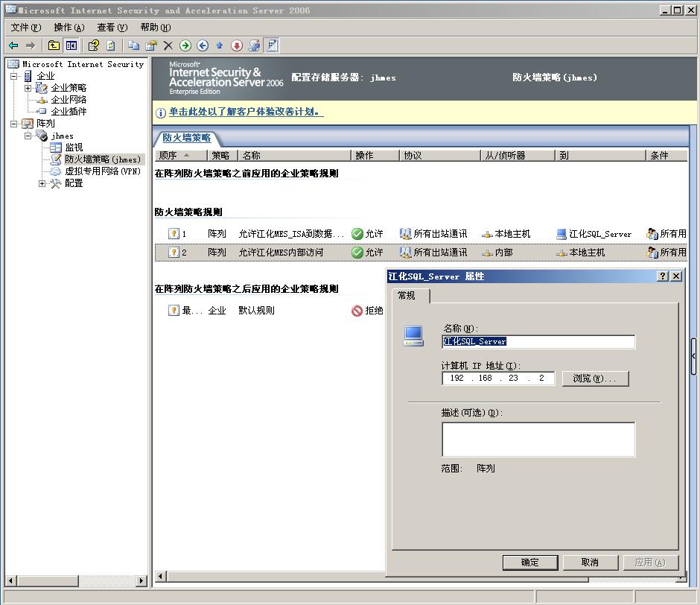Click the system policy globe icon

click(254, 45)
